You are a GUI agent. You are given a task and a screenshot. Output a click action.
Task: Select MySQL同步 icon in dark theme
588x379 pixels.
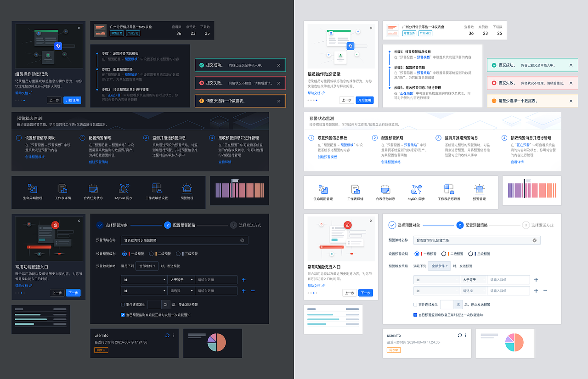[124, 188]
